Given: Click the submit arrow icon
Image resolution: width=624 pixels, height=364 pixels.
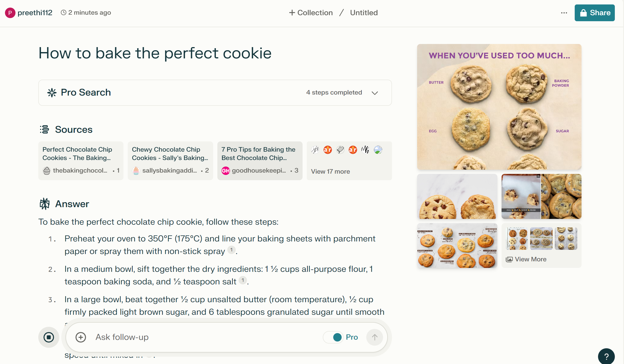Looking at the screenshot, I should pos(375,337).
